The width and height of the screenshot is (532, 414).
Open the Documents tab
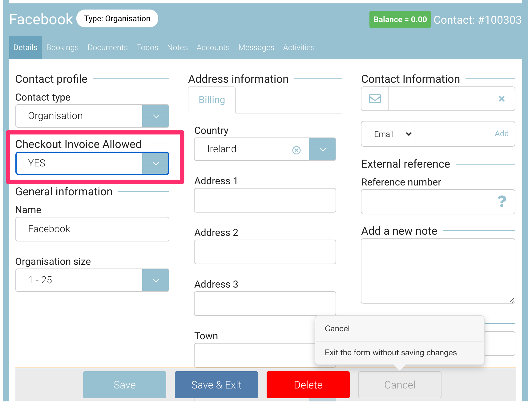click(107, 48)
